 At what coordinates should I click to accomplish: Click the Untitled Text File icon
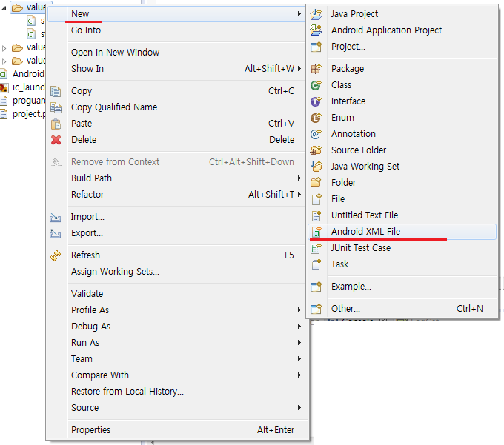[316, 215]
